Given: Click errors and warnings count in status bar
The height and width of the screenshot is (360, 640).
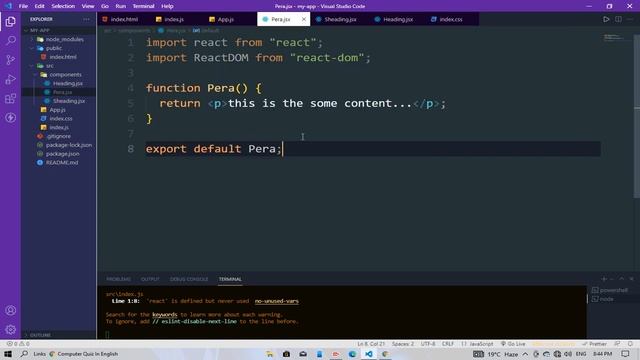Looking at the screenshot, I should [18, 344].
